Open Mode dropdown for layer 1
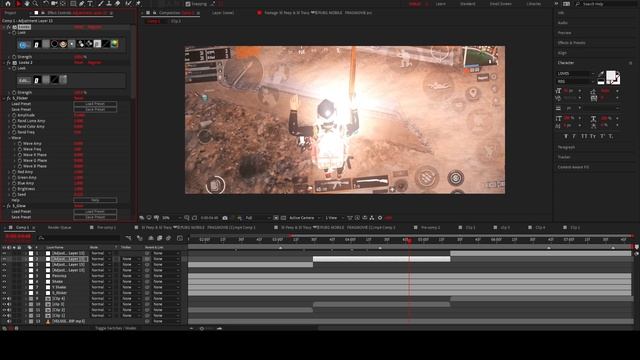Viewport: 640px width, 360px height. (101, 253)
